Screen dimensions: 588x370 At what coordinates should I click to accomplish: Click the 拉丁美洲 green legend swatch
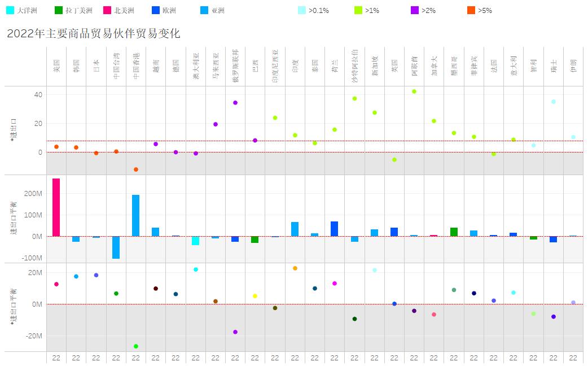point(59,10)
